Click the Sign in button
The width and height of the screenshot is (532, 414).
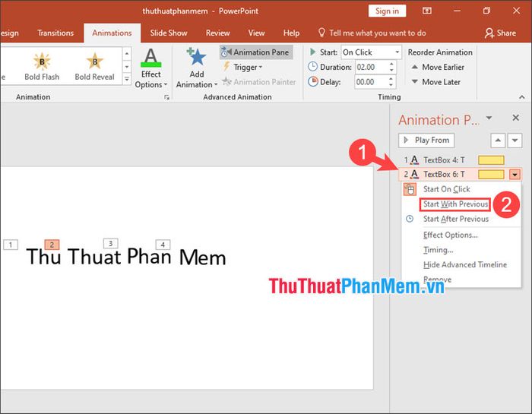pos(387,11)
